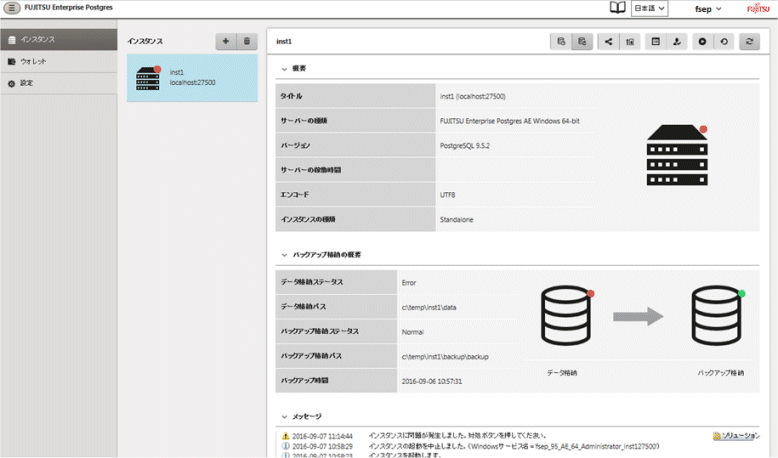Click the データ格納ステータス row label
The image size is (778, 458).
pos(312,282)
